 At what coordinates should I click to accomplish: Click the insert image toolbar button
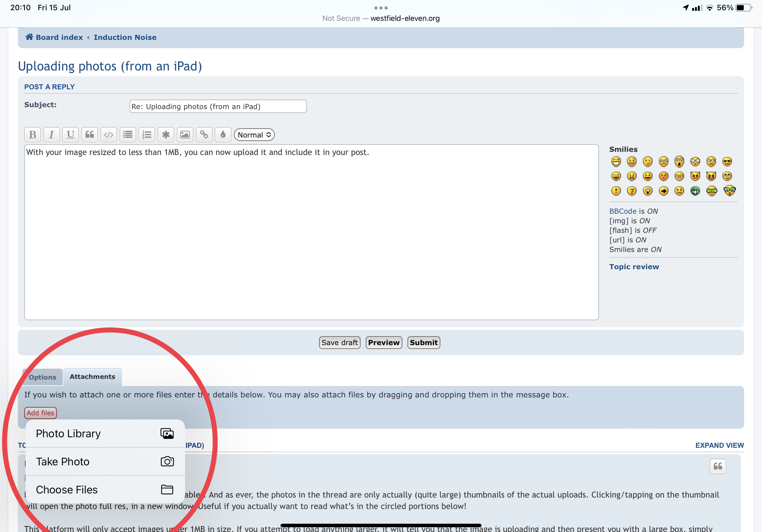(185, 135)
